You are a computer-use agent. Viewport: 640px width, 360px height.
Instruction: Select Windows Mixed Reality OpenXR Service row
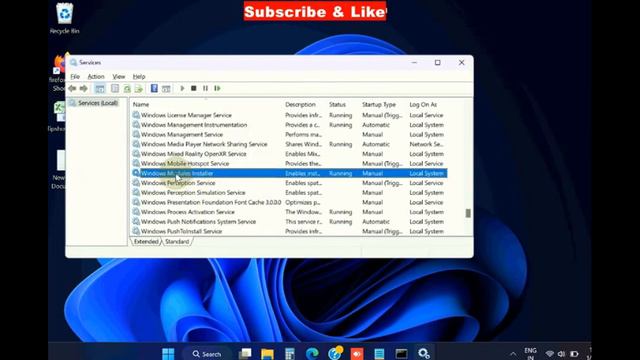tap(289, 154)
